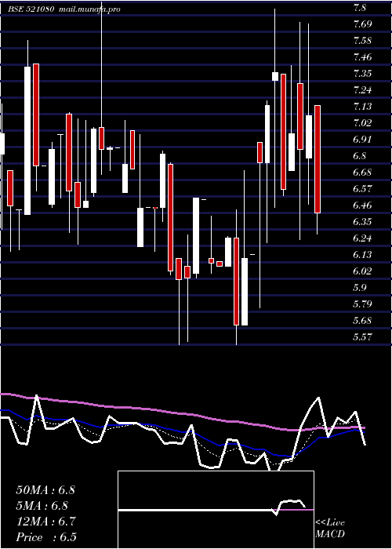This screenshot has height=549, width=392.
Task: Select the 7.58 price axis label
Action: 362,41
